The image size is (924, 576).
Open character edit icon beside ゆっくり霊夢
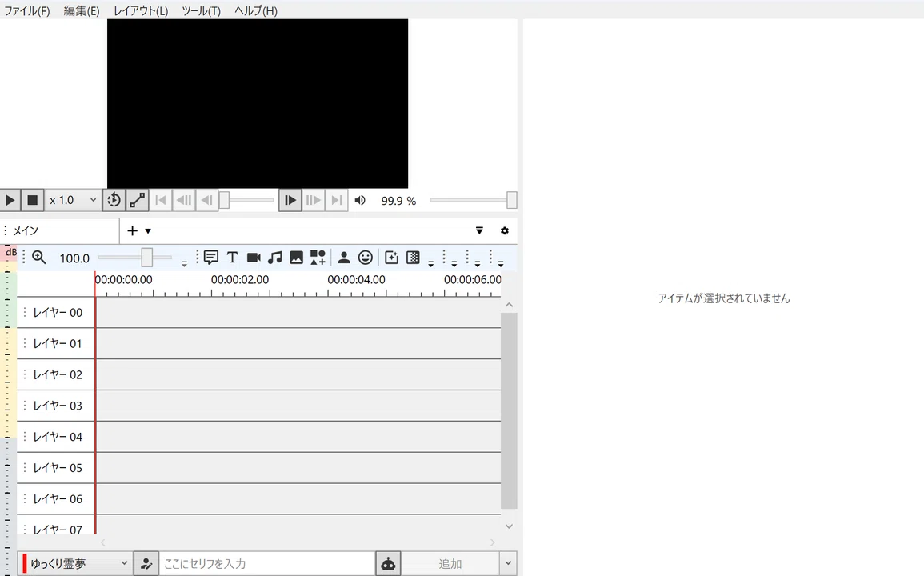146,564
